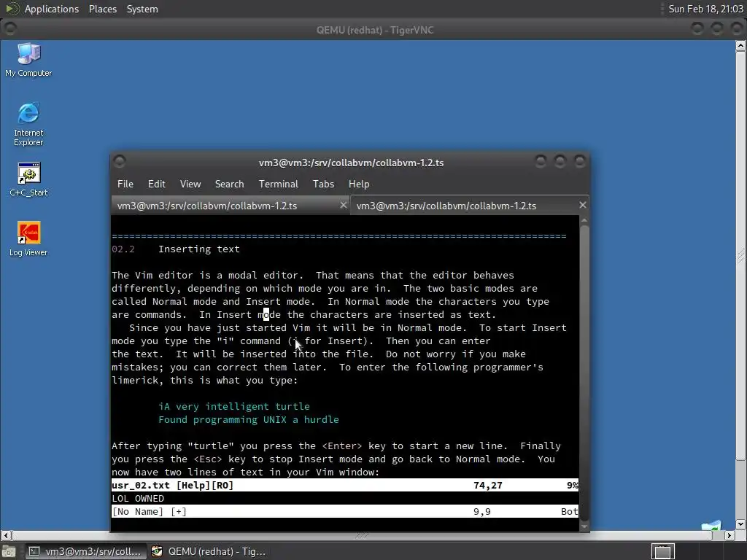Click the section number 02.2
The image size is (747, 560).
(x=123, y=249)
